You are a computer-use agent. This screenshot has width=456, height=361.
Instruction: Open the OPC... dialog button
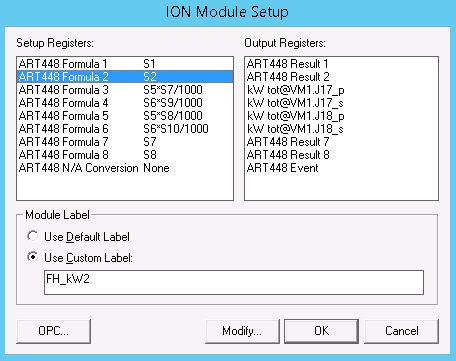[x=53, y=331]
